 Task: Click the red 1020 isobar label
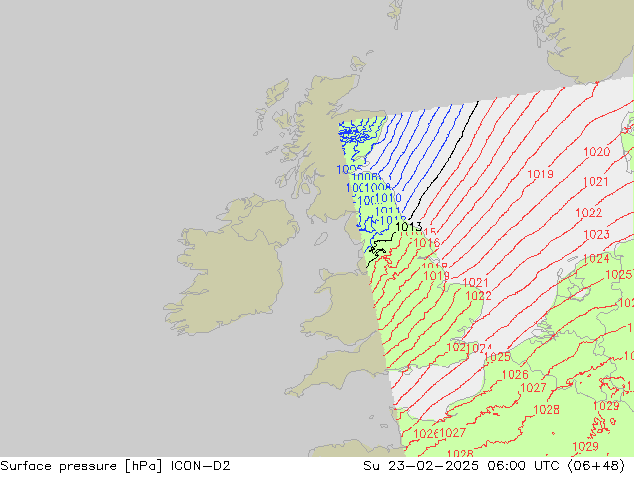click(x=596, y=152)
